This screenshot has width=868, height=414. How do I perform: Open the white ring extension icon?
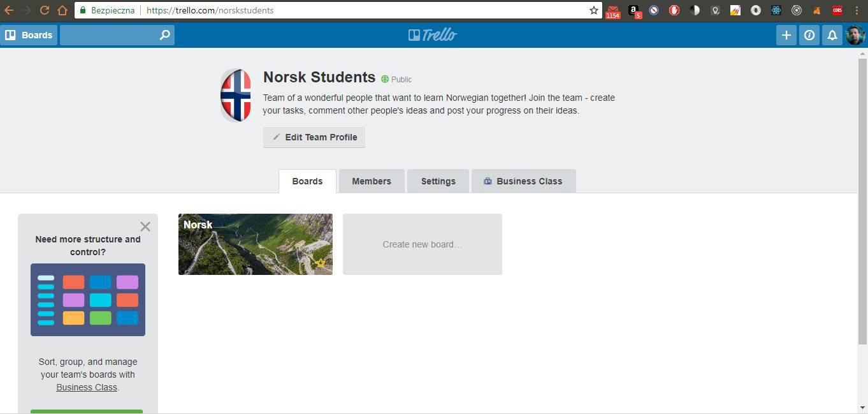tap(756, 10)
